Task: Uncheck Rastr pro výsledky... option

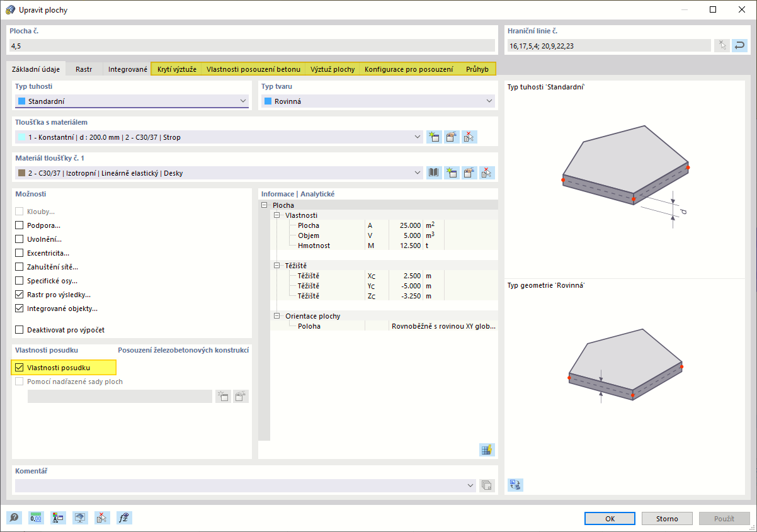Action: pyautogui.click(x=20, y=295)
